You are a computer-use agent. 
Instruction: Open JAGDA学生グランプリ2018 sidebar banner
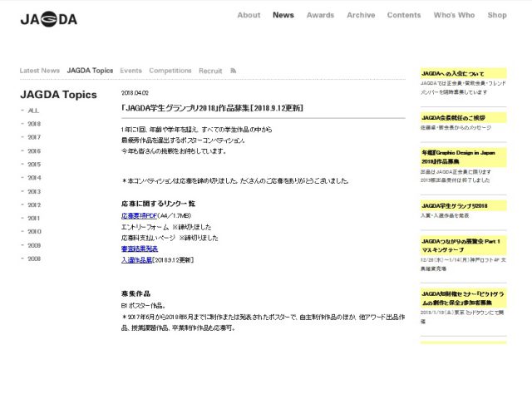(463, 205)
